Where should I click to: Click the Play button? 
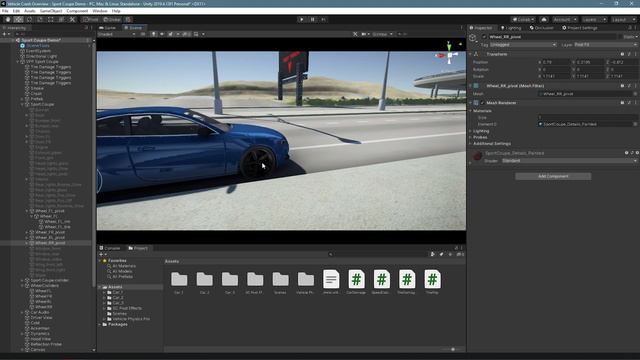(302, 19)
